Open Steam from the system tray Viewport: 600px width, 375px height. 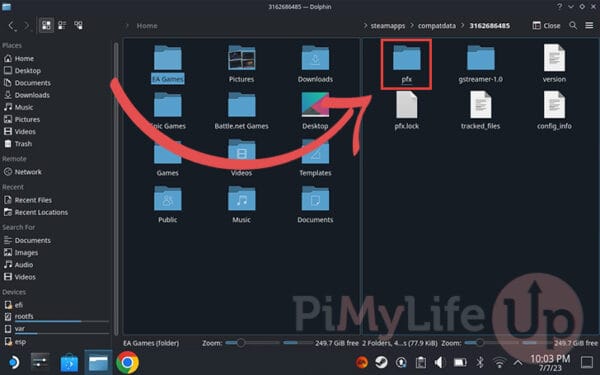click(x=381, y=362)
